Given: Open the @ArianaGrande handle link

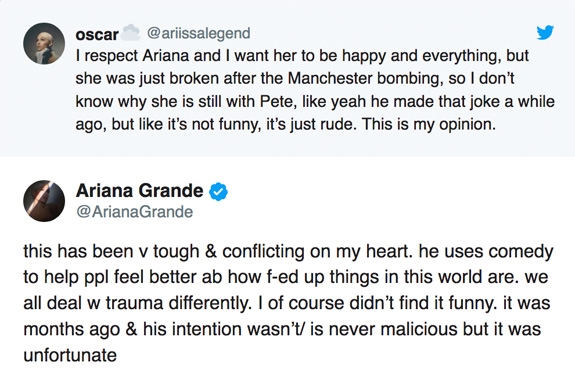Looking at the screenshot, I should coord(134,212).
